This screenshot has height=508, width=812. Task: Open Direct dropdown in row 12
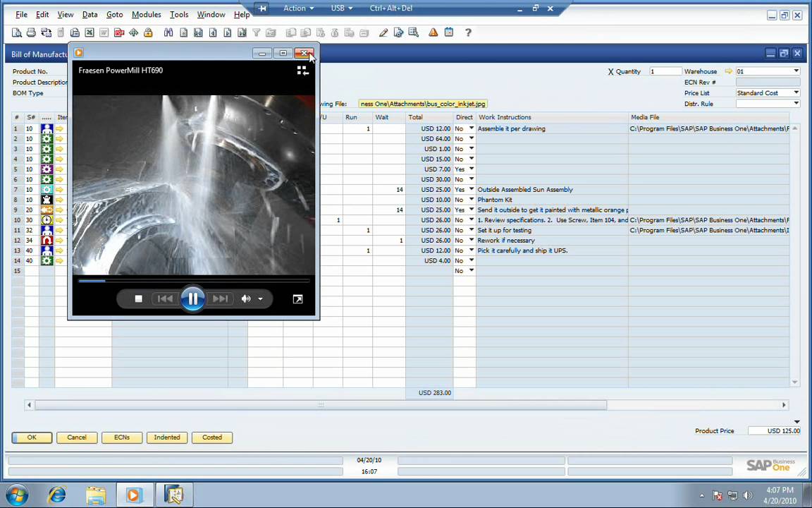click(472, 240)
